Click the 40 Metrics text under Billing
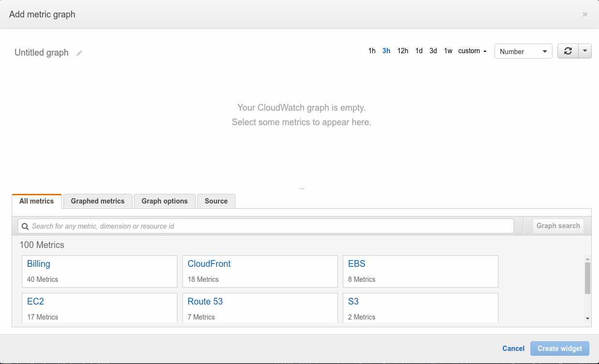Screen dimensions: 599x364 tap(43, 279)
